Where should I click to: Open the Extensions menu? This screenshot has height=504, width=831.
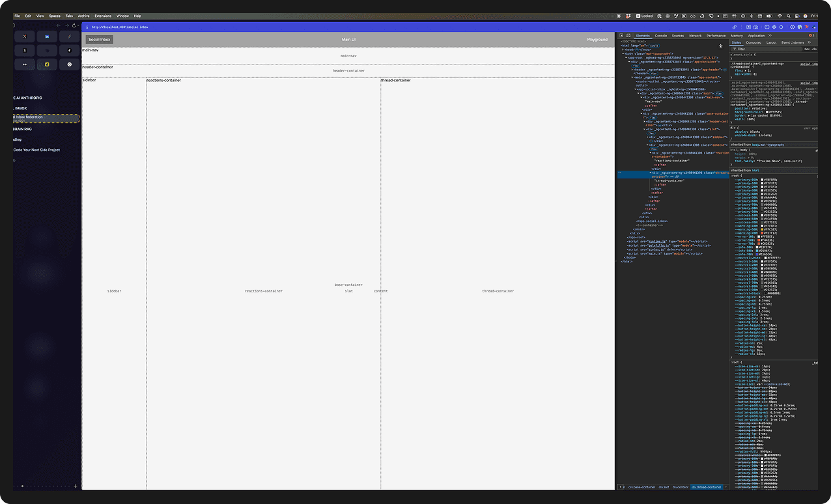pos(103,16)
